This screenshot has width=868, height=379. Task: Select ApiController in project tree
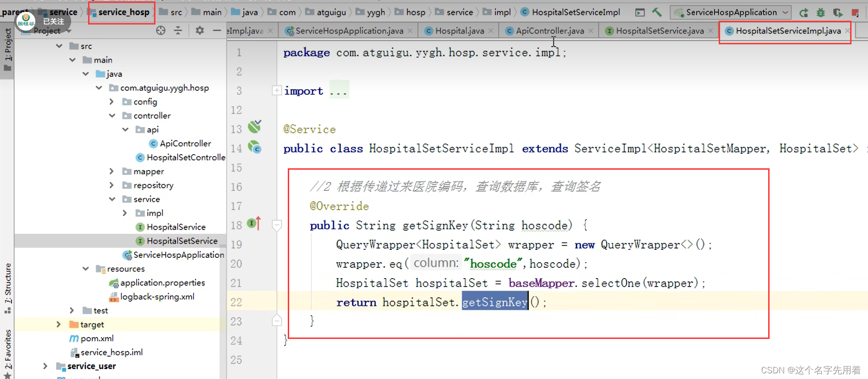pos(185,143)
